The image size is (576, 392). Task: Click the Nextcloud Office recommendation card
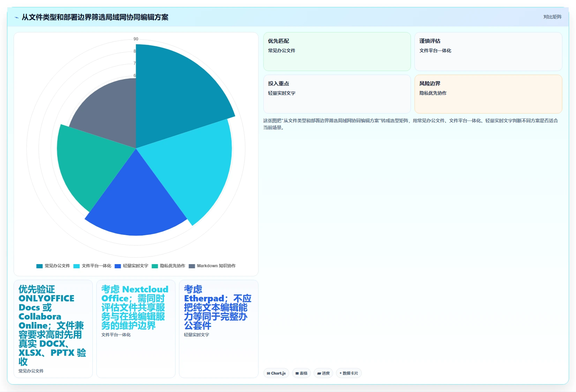tap(136, 329)
